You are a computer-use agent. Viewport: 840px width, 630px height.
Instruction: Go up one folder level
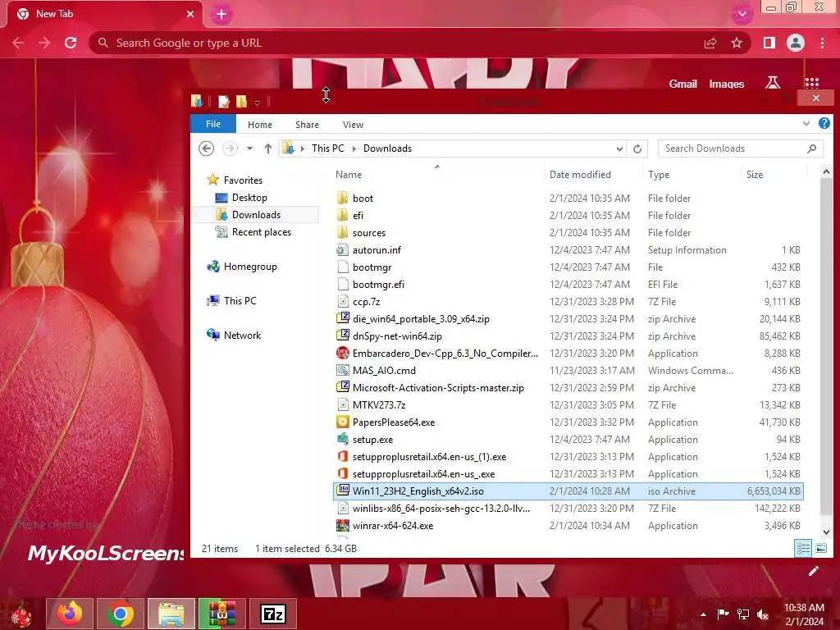click(268, 148)
